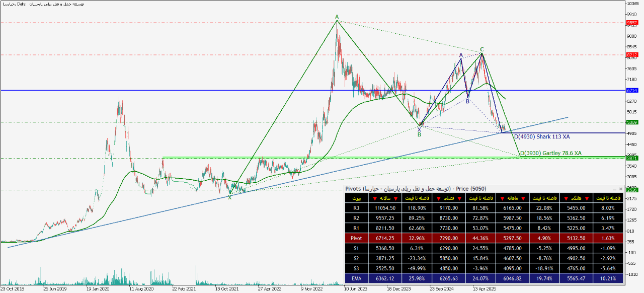Click the green 2526 price tag
This screenshot has width=644, height=293.
click(x=632, y=190)
